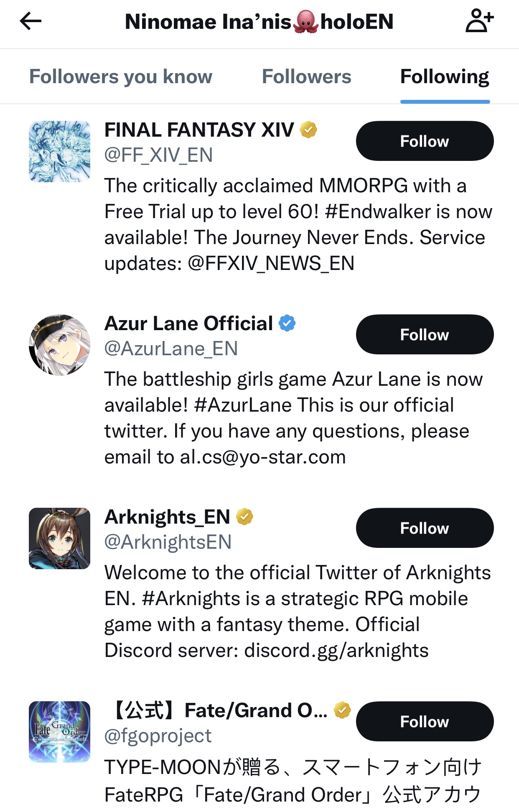Follow the Arknights_EN account
The height and width of the screenshot is (812, 519).
tap(425, 528)
